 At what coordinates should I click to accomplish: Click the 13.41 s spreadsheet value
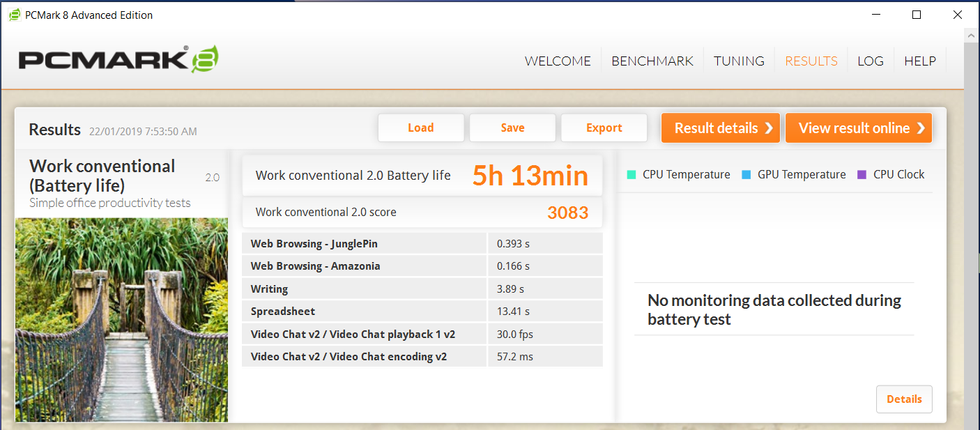[514, 312]
